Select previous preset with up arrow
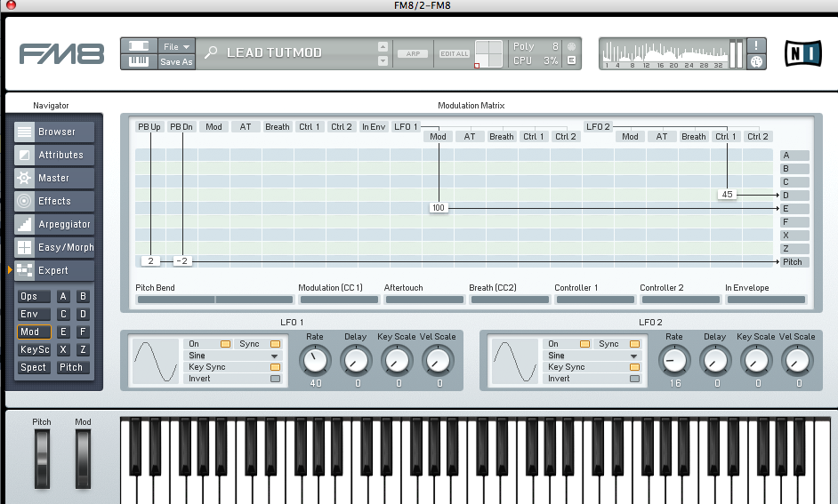 (x=383, y=46)
